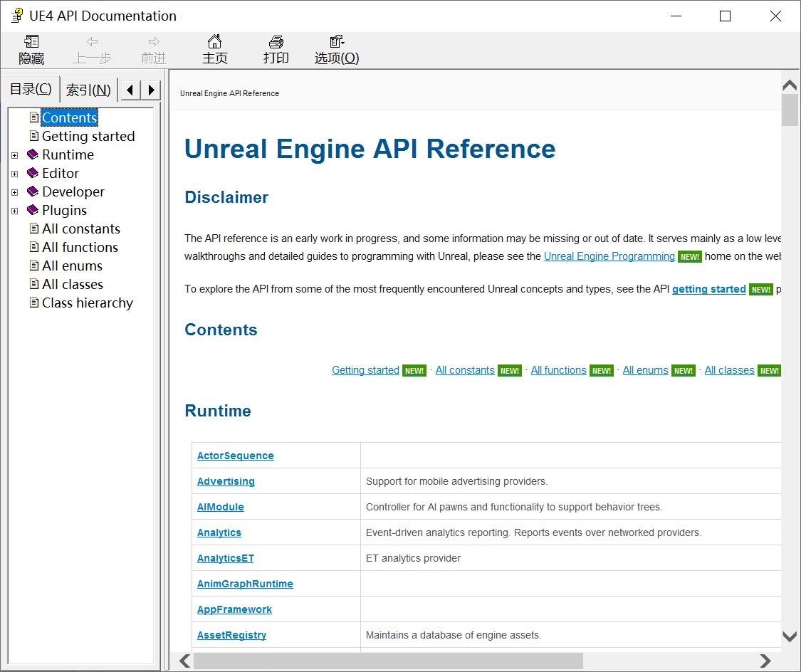Click the Developer book icon in tree
The width and height of the screenshot is (801, 672).
(33, 191)
